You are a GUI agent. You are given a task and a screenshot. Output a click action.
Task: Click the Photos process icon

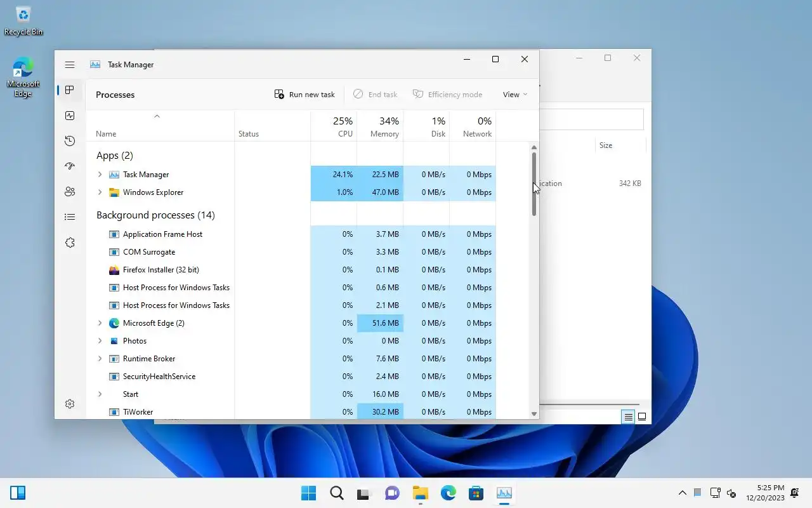click(x=114, y=341)
